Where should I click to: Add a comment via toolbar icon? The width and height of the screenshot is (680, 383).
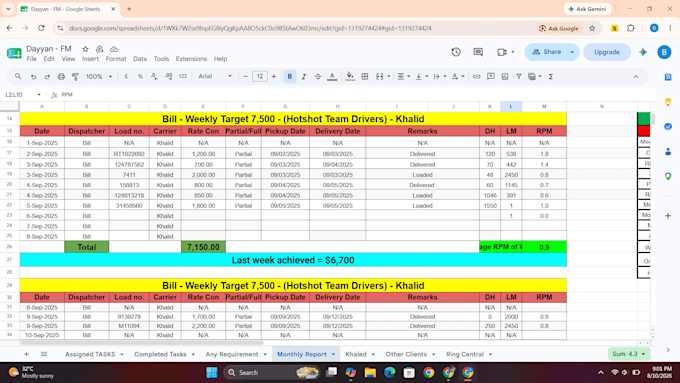click(x=490, y=76)
